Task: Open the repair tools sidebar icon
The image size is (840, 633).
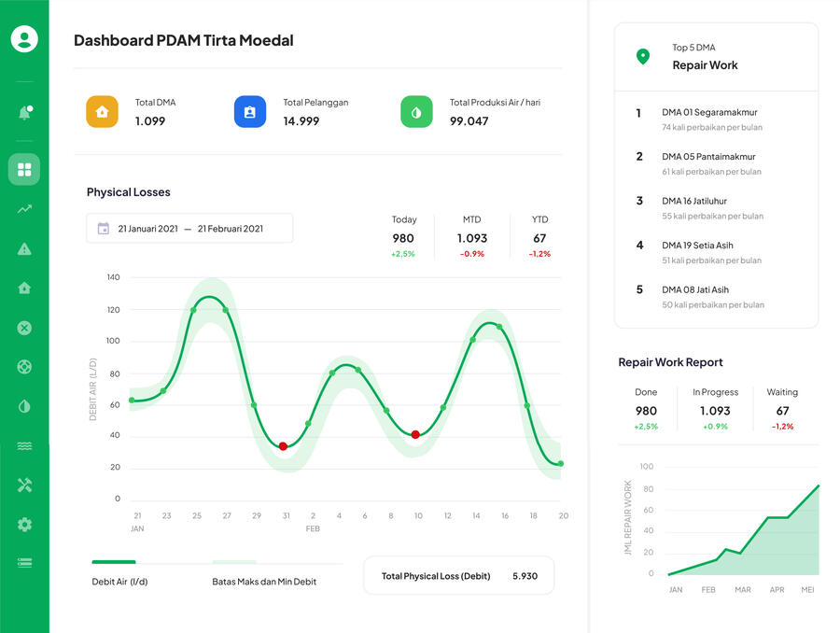Action: 24,485
